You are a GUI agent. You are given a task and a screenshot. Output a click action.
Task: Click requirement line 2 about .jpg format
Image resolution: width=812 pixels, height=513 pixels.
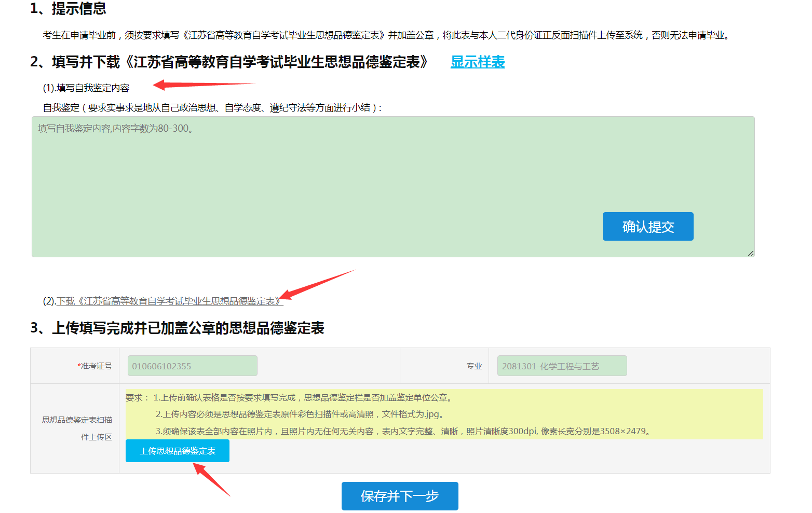[300, 414]
